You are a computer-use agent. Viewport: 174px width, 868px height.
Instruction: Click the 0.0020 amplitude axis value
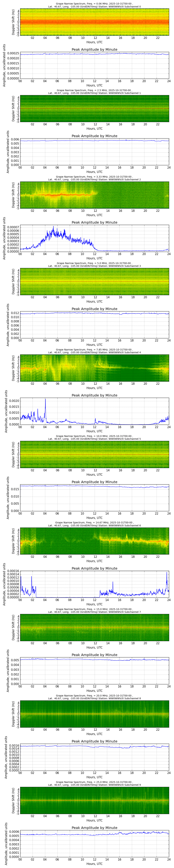14,401
